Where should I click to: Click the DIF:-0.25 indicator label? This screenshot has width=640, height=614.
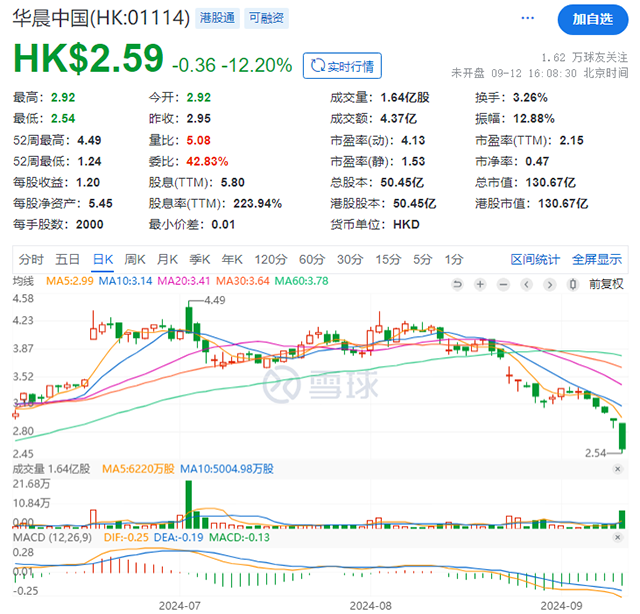click(126, 537)
